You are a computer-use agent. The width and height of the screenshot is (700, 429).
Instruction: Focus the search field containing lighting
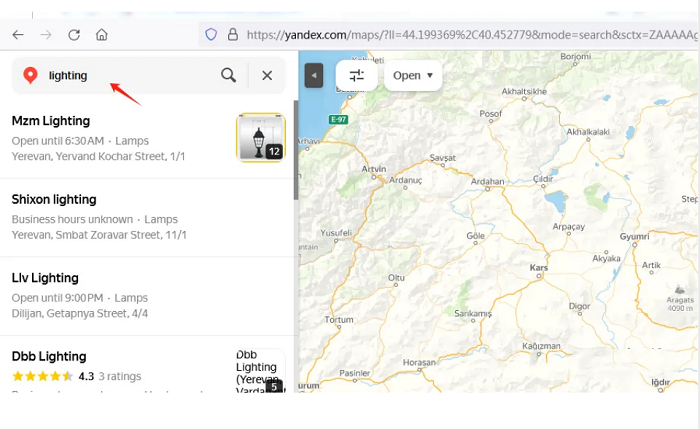pyautogui.click(x=129, y=75)
